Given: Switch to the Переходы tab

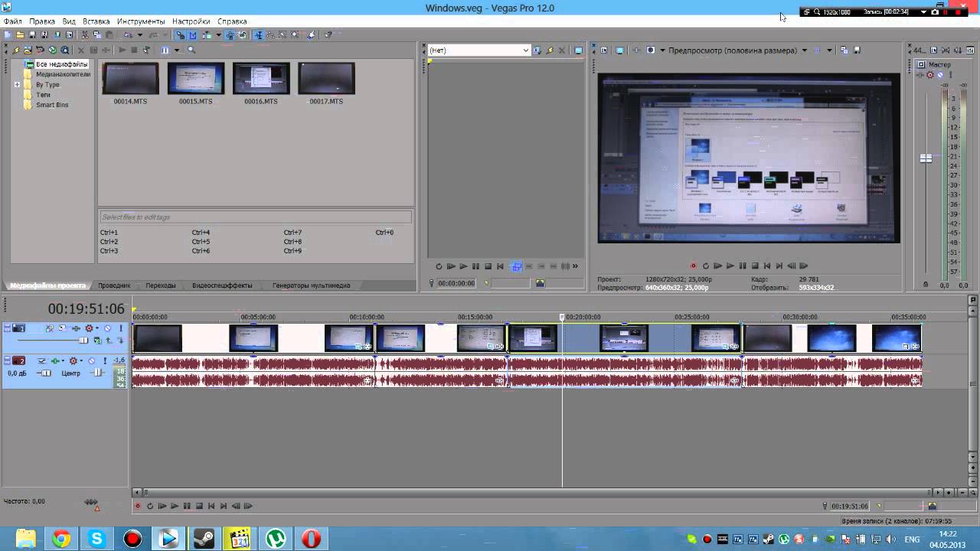Looking at the screenshot, I should [161, 285].
